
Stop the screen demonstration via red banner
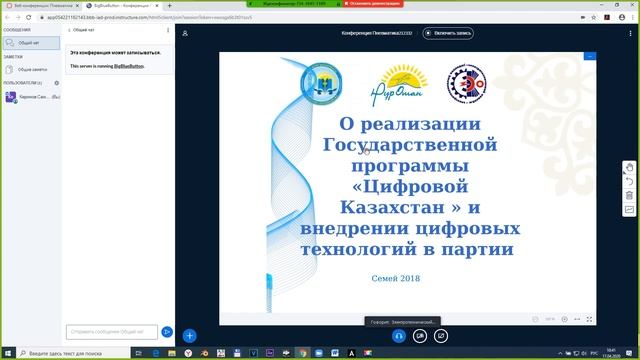373,3
